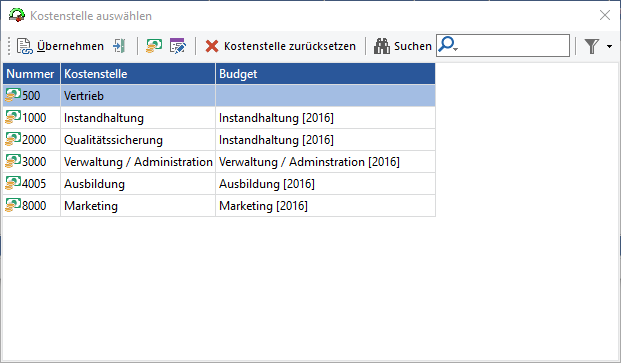Click the filter funnel icon

pos(592,46)
